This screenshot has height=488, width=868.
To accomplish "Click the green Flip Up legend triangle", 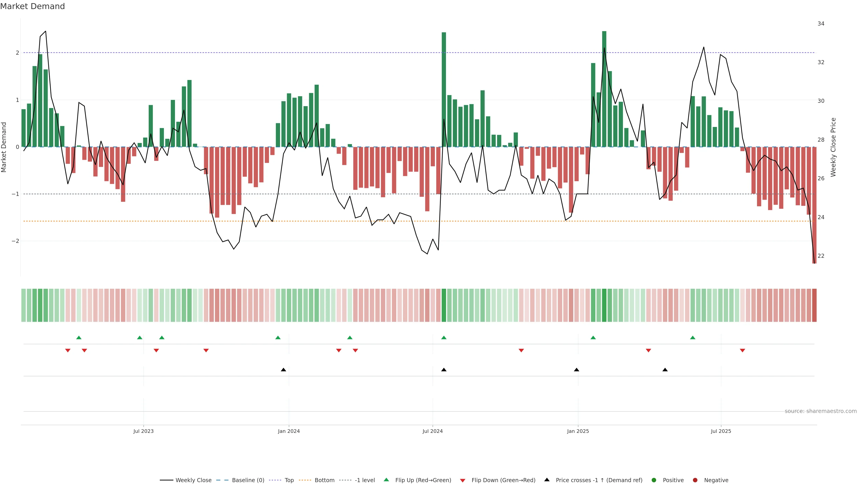I will pos(386,480).
